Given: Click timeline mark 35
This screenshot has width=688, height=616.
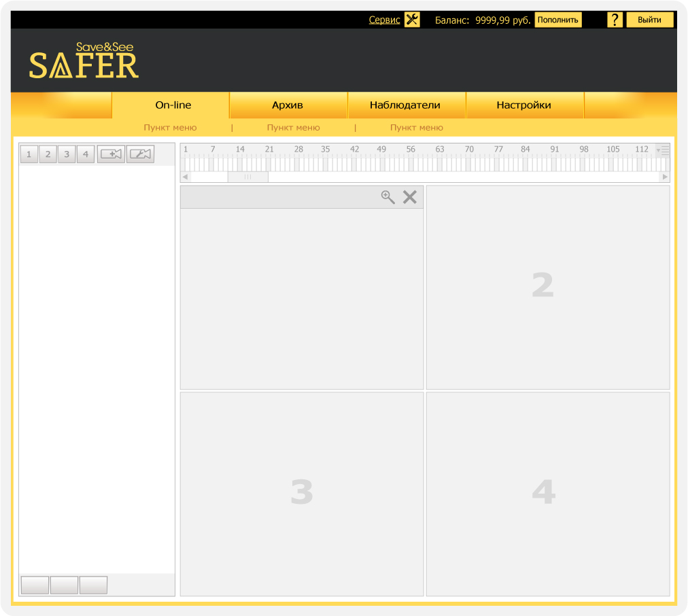Looking at the screenshot, I should tap(326, 149).
